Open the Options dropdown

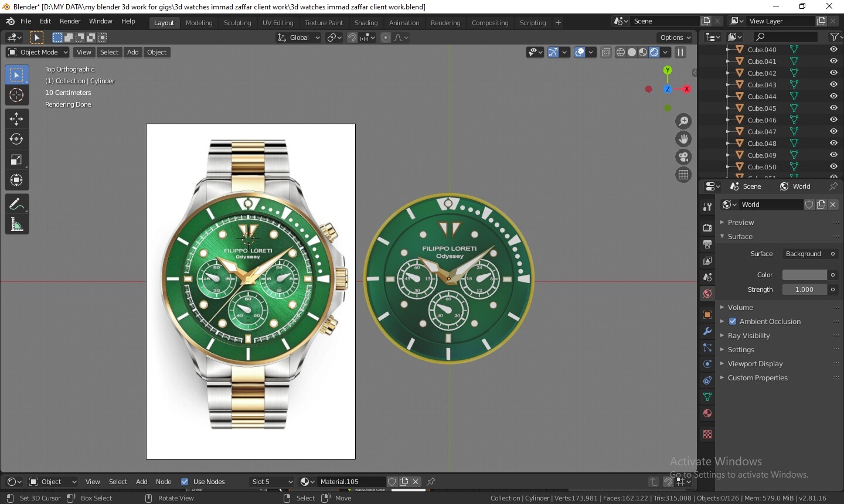point(675,38)
